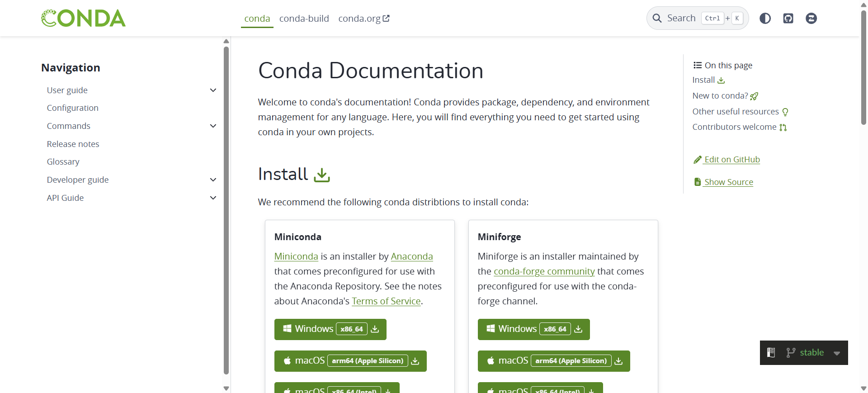
Task: Download Miniconda Windows x86_64 installer
Action: click(330, 329)
